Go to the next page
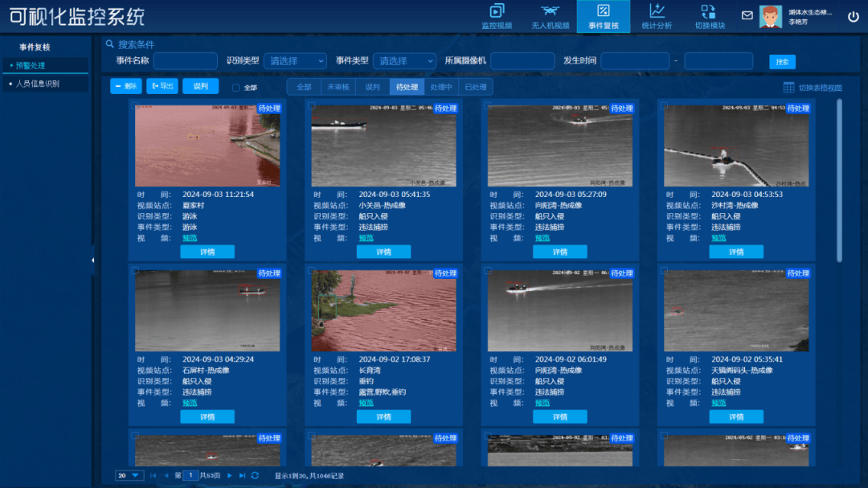 tap(230, 476)
